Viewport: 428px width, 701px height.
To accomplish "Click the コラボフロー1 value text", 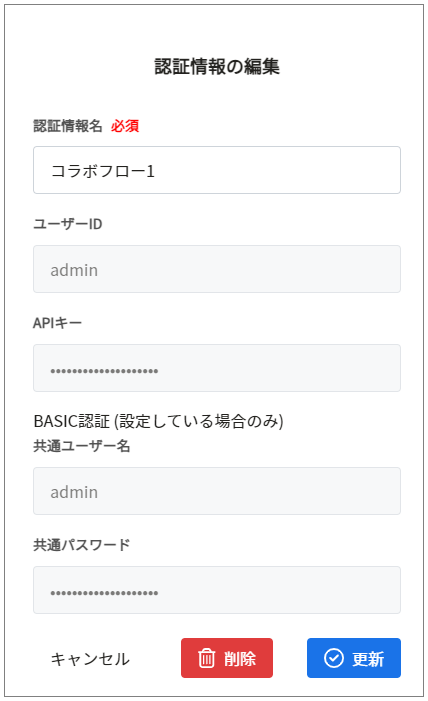I will 103,171.
